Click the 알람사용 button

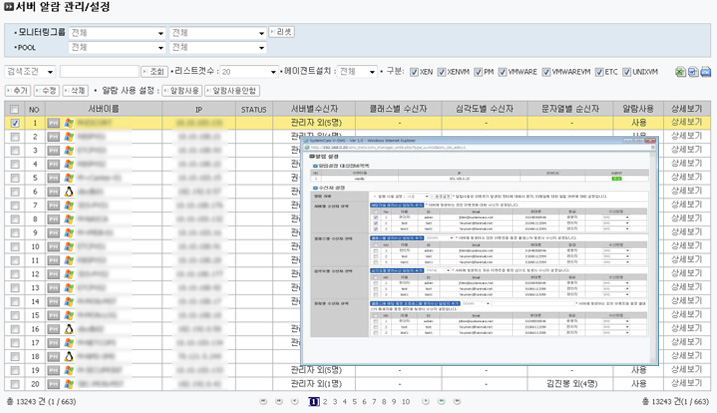point(182,91)
